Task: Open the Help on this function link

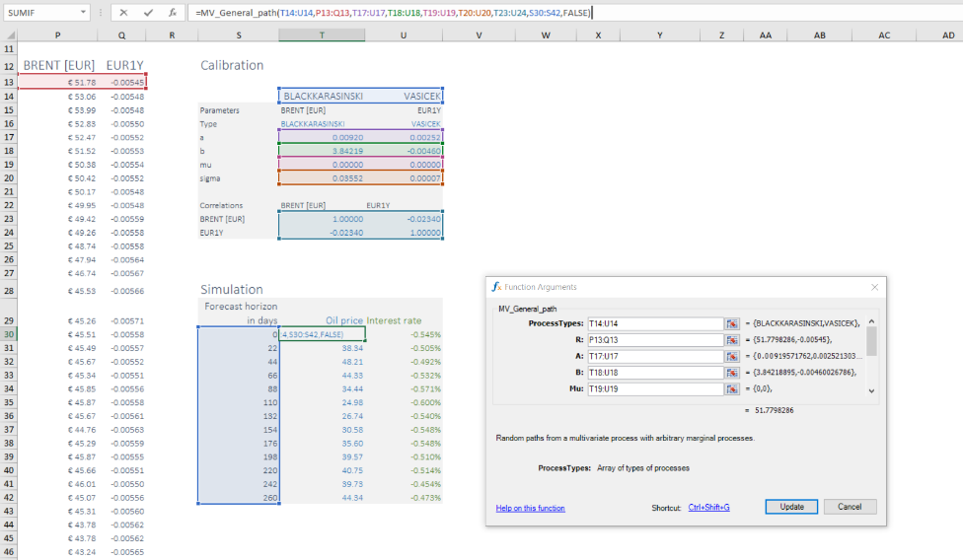Action: coord(530,508)
